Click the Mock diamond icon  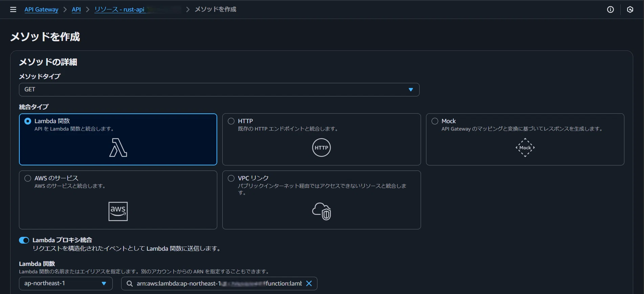(x=525, y=148)
